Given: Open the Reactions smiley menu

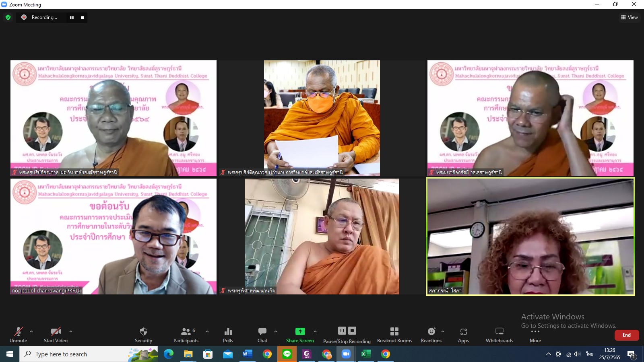Looking at the screenshot, I should coord(431,335).
